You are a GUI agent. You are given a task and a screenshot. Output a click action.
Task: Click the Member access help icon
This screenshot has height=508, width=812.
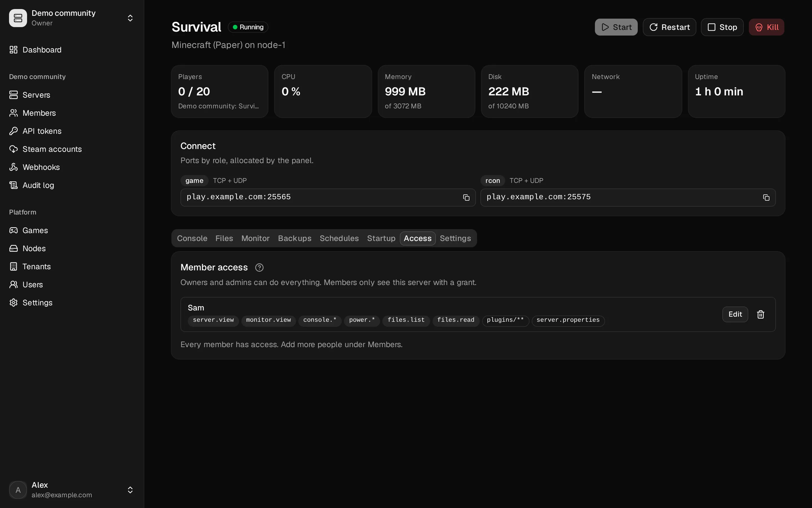click(259, 268)
